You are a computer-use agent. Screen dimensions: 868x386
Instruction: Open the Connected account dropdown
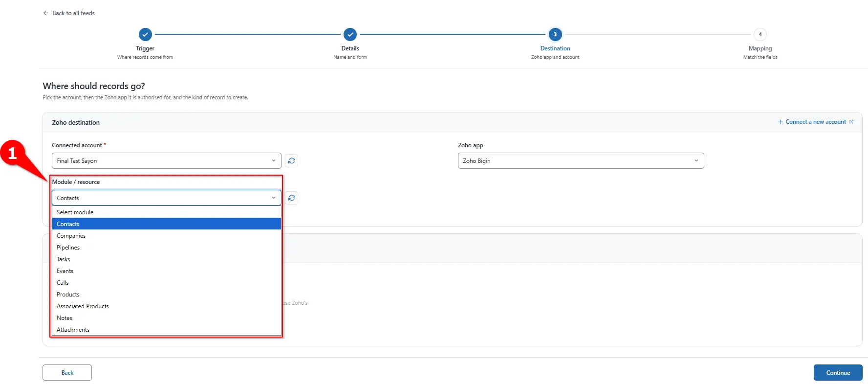tap(167, 161)
